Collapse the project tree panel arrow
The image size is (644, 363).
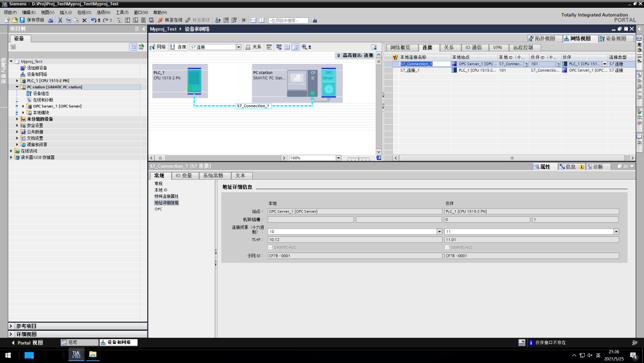[143, 29]
